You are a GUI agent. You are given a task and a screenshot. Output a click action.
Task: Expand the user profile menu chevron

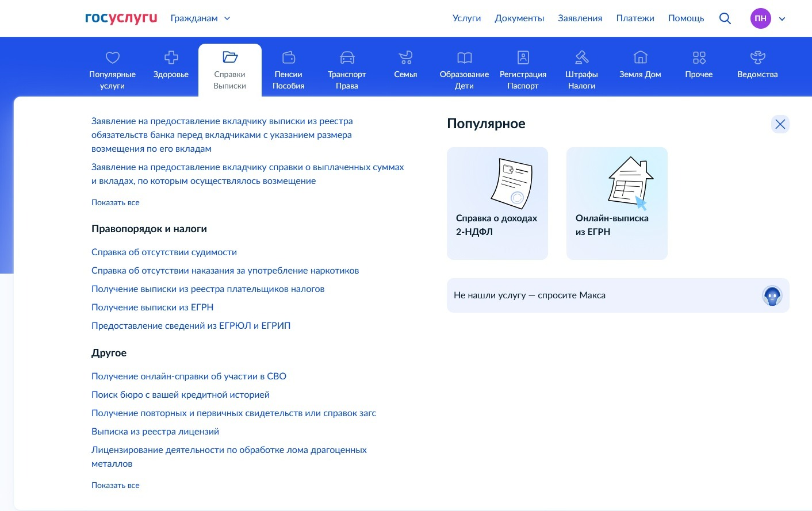pos(782,19)
